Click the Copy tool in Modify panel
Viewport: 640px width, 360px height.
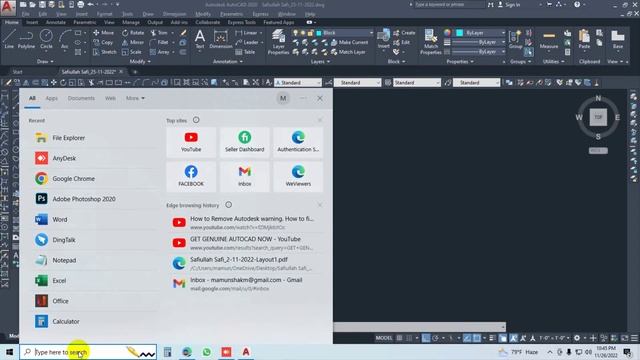103,42
